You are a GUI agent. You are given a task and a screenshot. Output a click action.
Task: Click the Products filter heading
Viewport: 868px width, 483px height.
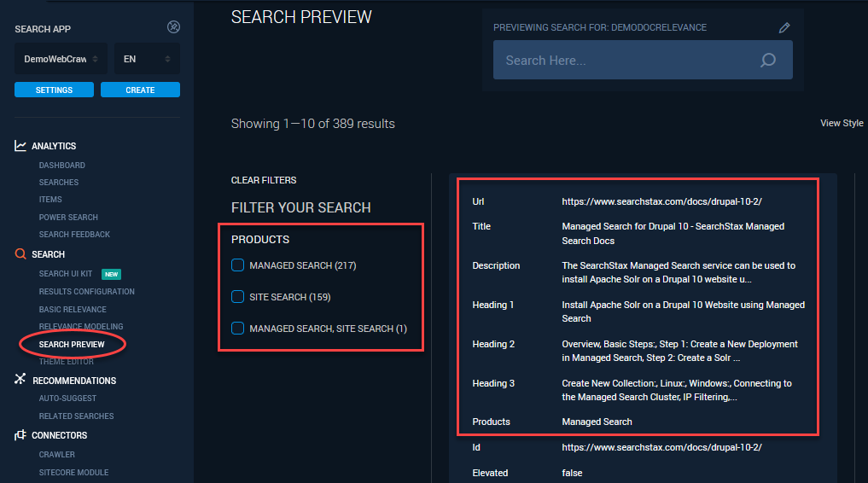260,239
